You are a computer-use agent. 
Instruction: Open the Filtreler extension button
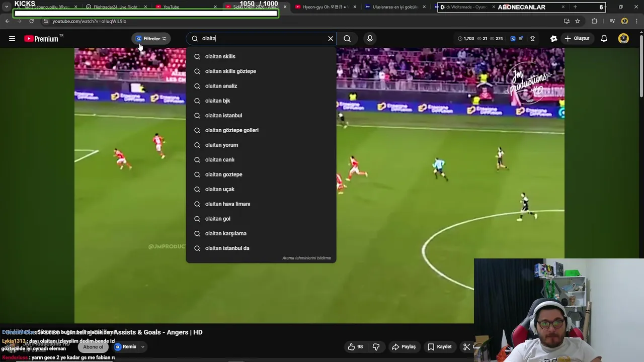click(x=151, y=39)
